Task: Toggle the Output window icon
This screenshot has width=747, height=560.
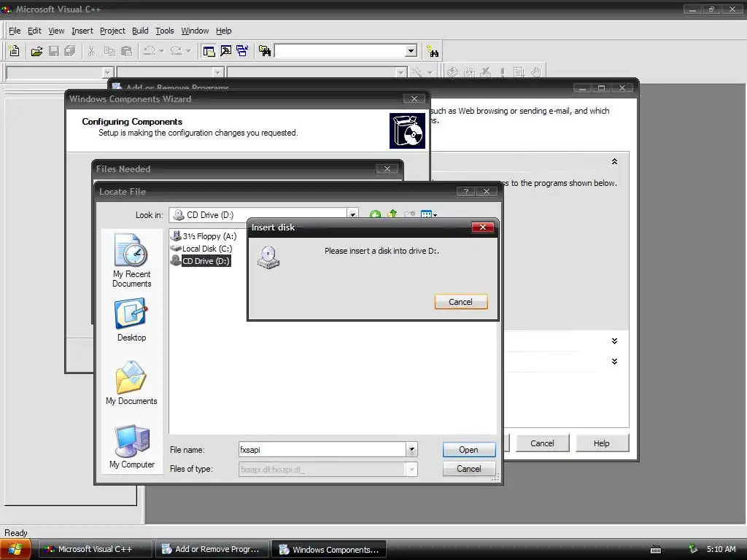Action: 226,51
